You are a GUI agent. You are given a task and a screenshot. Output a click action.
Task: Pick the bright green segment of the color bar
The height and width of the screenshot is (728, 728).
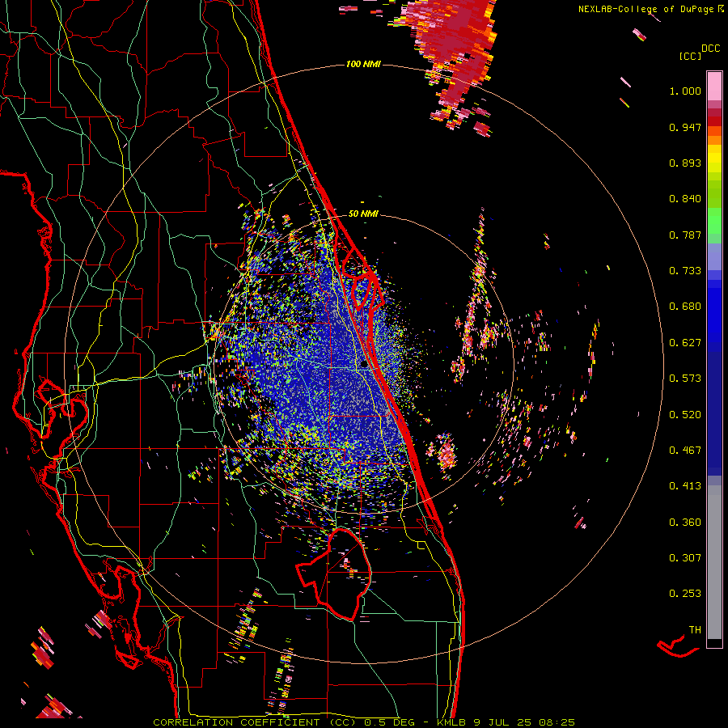714,221
